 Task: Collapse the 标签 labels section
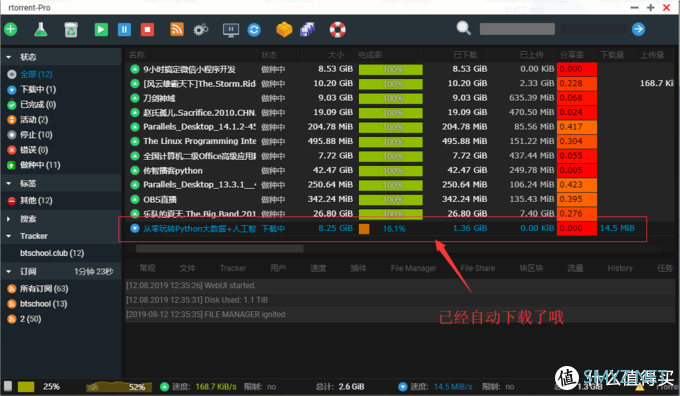point(8,183)
